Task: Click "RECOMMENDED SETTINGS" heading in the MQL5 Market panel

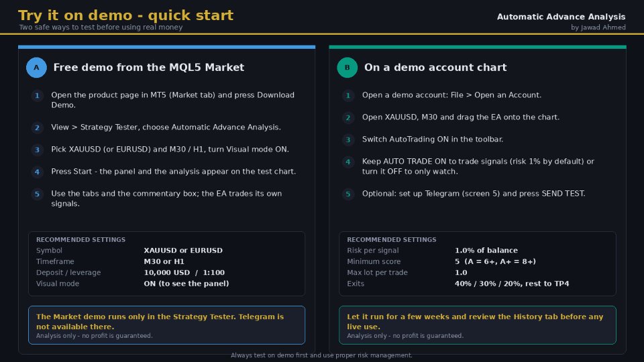Action: coord(81,240)
